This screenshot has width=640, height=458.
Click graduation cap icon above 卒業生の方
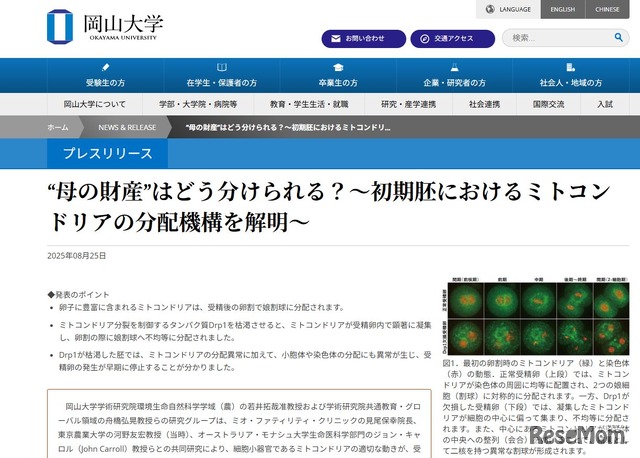pos(338,67)
